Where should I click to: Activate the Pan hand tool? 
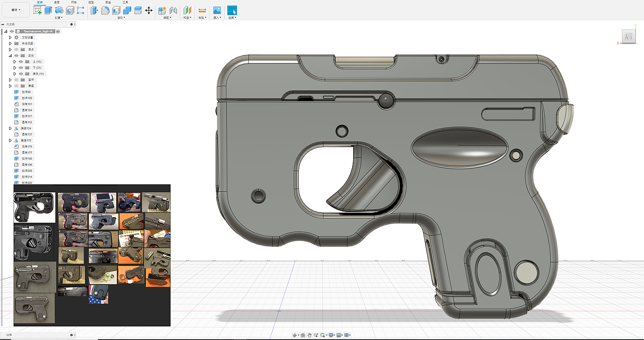(x=309, y=335)
